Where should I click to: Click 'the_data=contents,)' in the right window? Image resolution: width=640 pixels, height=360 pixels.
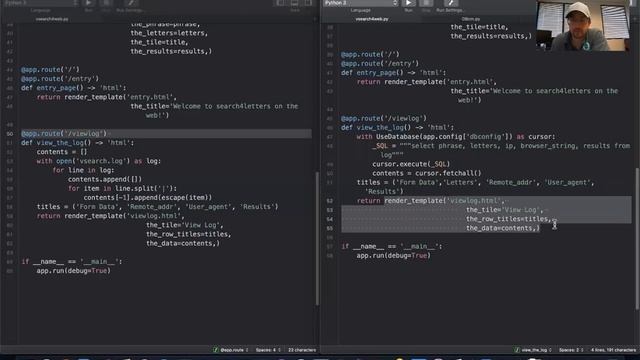[x=503, y=228]
